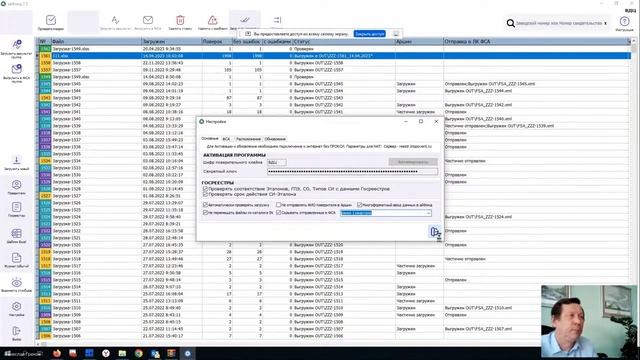Open sidebar event log file icon
This screenshot has width=640, height=360.
[16, 258]
